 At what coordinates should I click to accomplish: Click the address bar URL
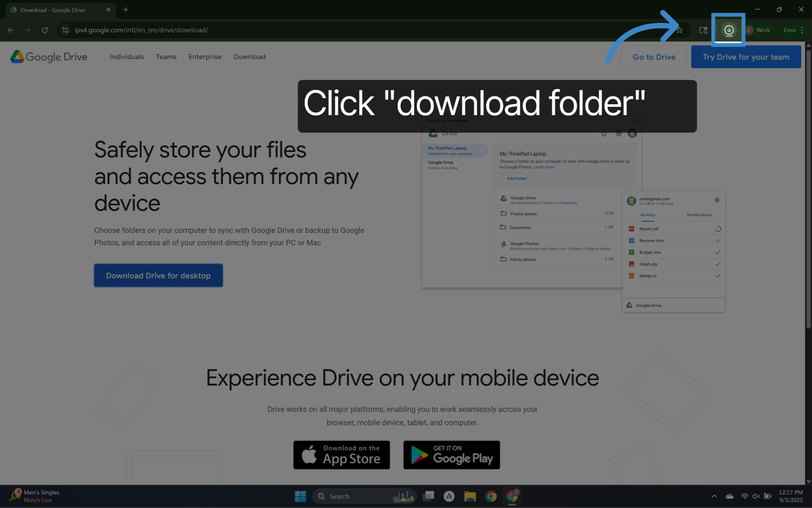click(x=141, y=30)
